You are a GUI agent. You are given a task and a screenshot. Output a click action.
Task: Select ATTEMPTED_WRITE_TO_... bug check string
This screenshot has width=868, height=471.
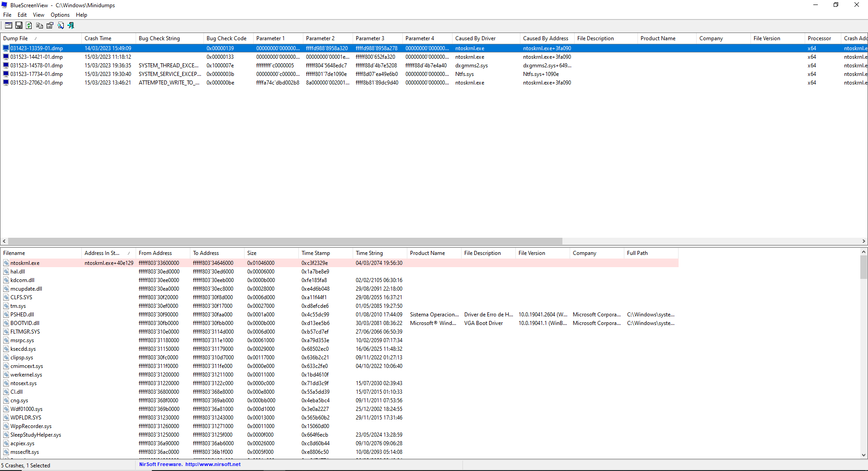tap(169, 83)
